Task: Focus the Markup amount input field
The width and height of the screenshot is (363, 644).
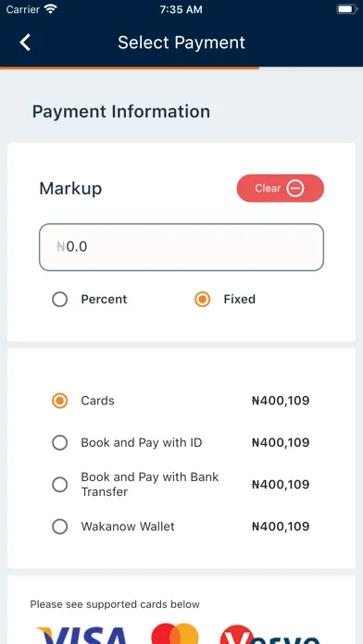Action: [181, 247]
